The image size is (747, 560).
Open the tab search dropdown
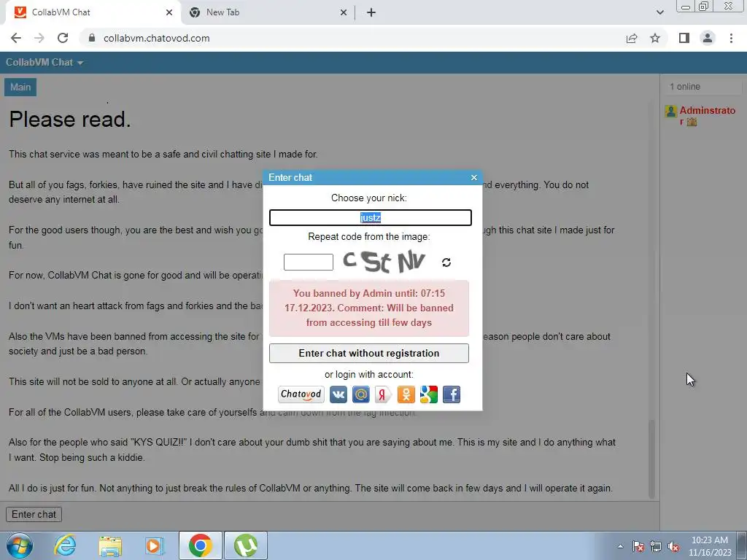(x=659, y=12)
